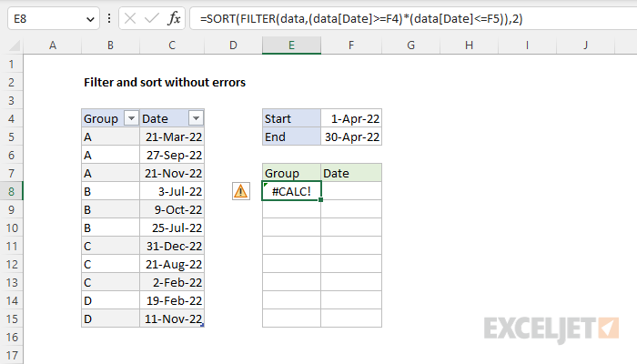Select group C cell beside 31-Dec-22
Image resolution: width=637 pixels, height=364 pixels.
[110, 247]
